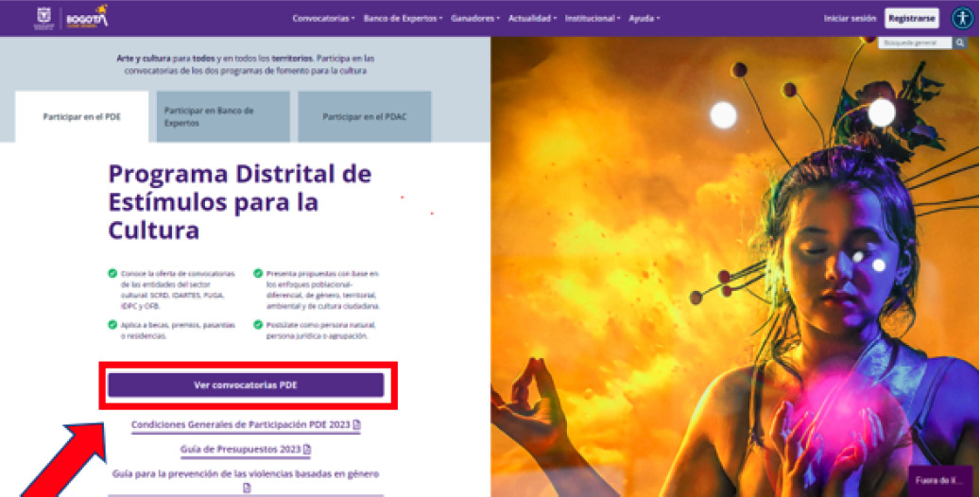This screenshot has width=980, height=497.
Task: Open the accessibility options icon
Action: (962, 18)
